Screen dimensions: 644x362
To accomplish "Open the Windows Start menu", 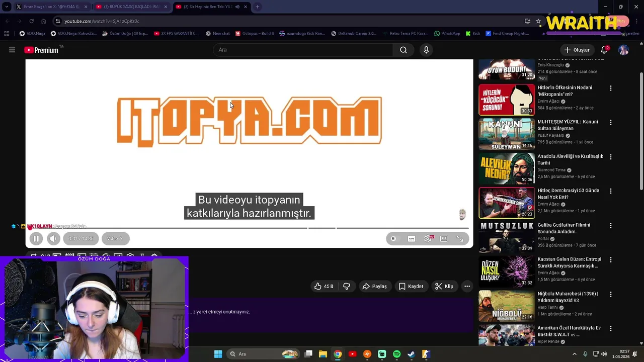I will click(218, 354).
